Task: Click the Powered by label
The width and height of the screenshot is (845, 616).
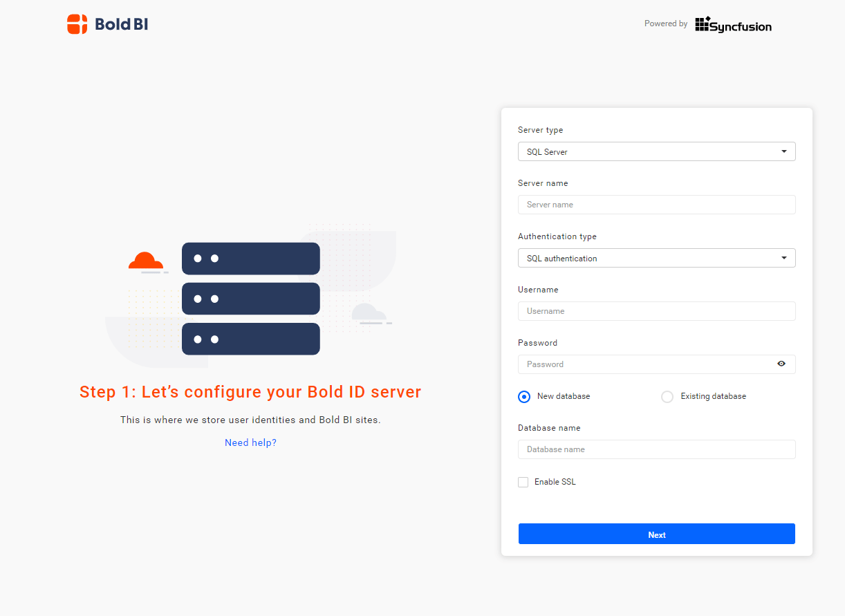Action: pos(665,23)
